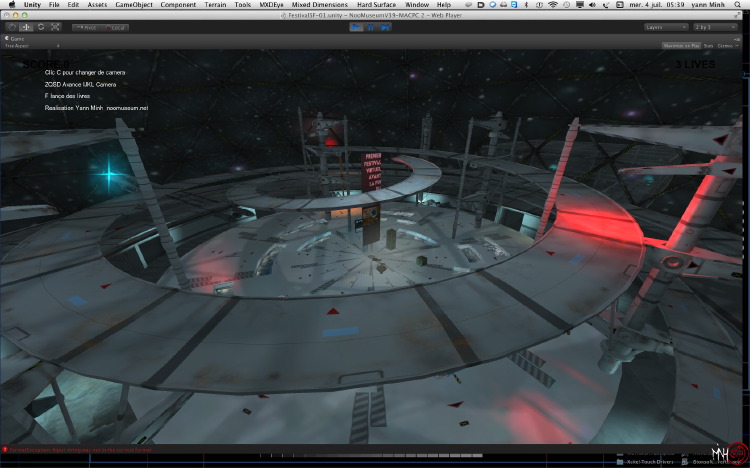Image resolution: width=750 pixels, height=468 pixels.
Task: Click the volume icon in menu bar
Action: click(592, 4)
